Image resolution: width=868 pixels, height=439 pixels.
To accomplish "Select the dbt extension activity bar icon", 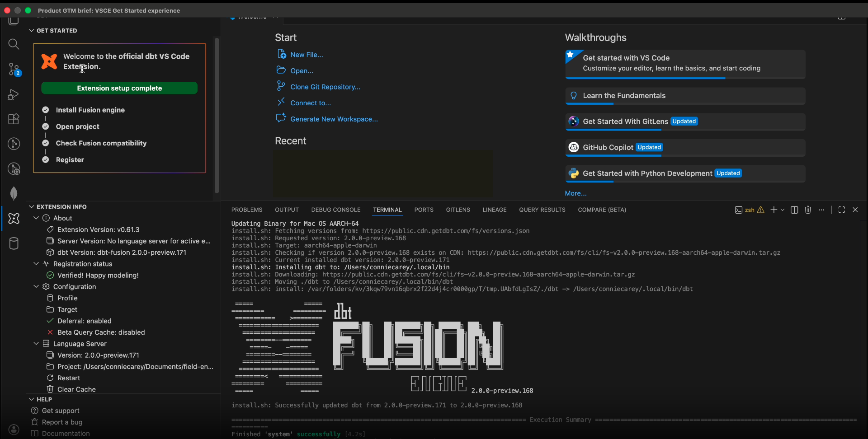I will coord(14,219).
